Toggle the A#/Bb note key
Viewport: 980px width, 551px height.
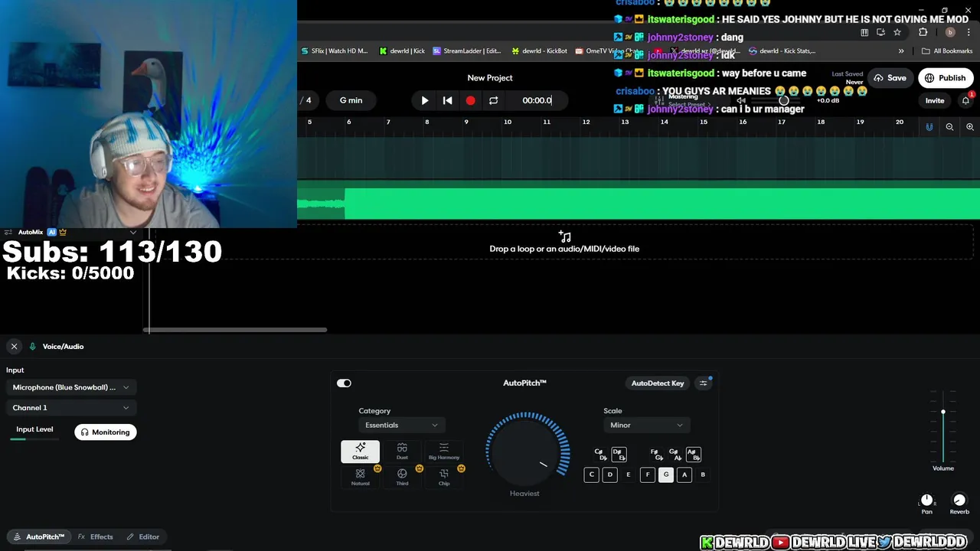pyautogui.click(x=694, y=455)
